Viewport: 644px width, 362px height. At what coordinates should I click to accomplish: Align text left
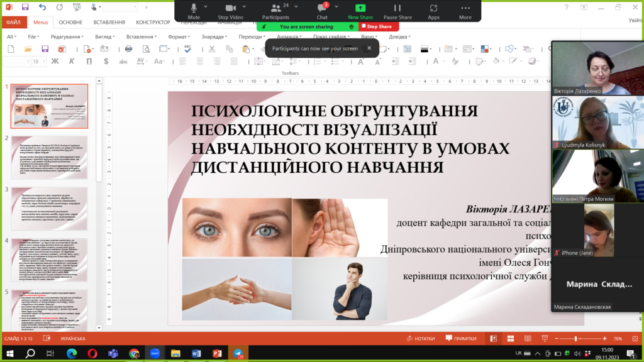coord(183,61)
